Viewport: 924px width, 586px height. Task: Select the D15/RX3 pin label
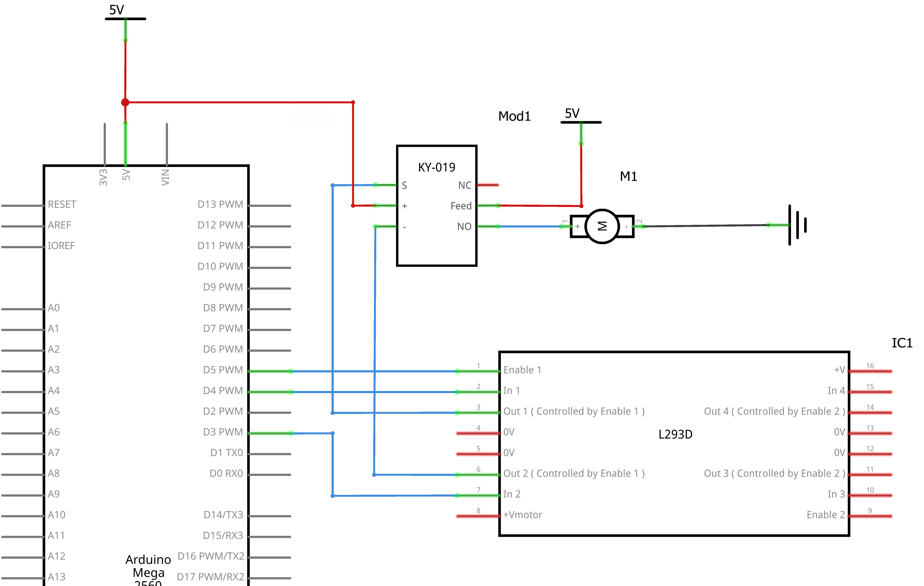(223, 536)
